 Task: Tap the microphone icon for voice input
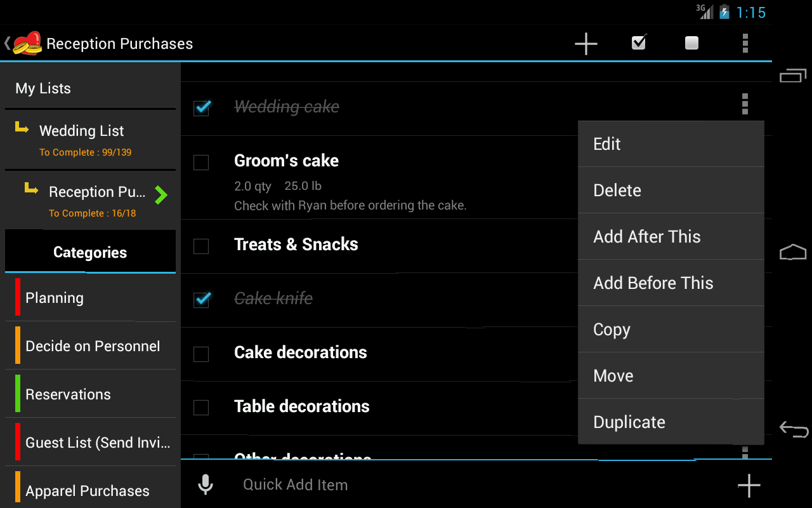tap(205, 484)
